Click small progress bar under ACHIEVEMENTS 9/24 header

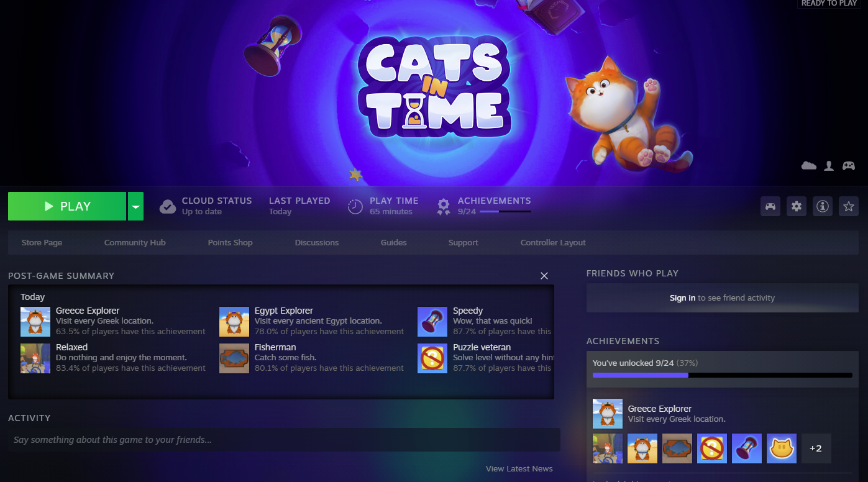coord(505,212)
